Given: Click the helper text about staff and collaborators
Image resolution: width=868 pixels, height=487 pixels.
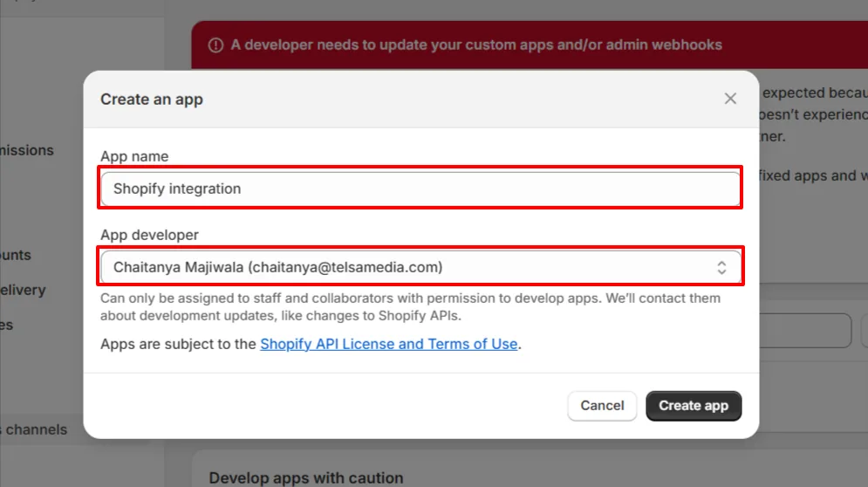Looking at the screenshot, I should pyautogui.click(x=410, y=307).
